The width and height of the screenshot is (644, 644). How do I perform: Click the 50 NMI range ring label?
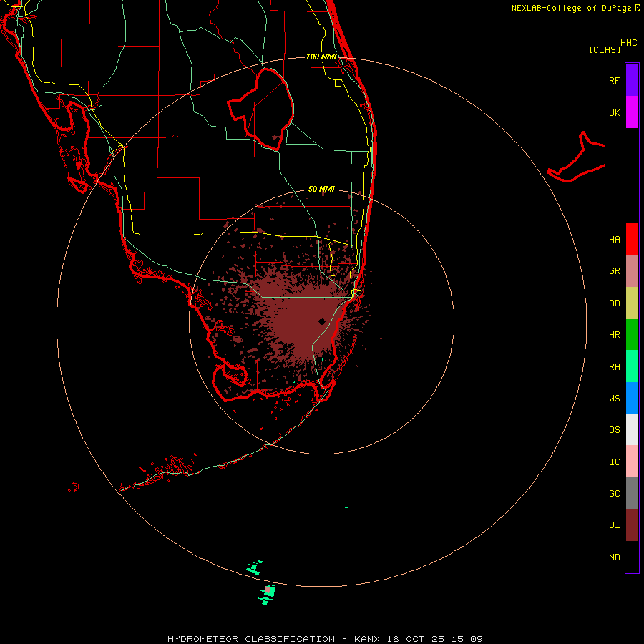(321, 189)
